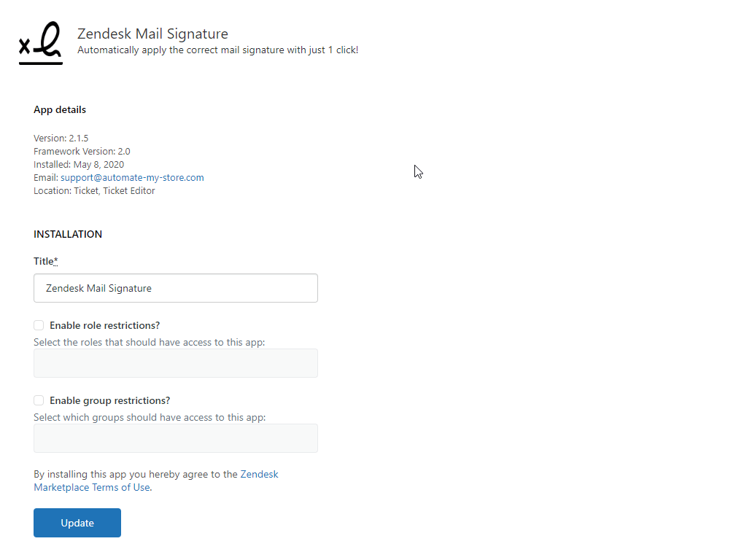Click the Location: Ticket, Ticket Editor line

(94, 190)
